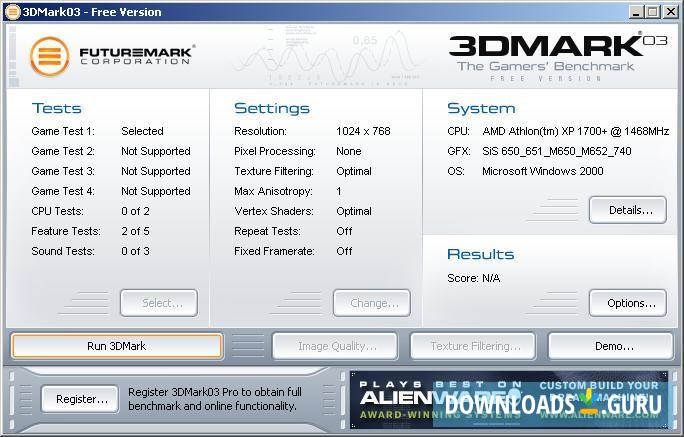This screenshot has width=684, height=437.
Task: Click 'The Gamers' Benchmark' tagline
Action: pyautogui.click(x=545, y=66)
